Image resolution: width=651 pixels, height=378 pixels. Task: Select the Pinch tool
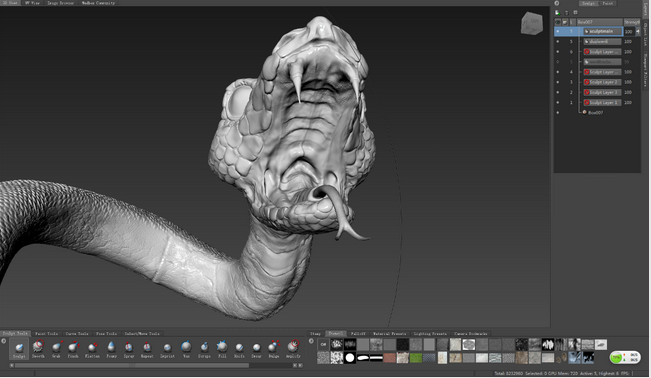[73, 349]
